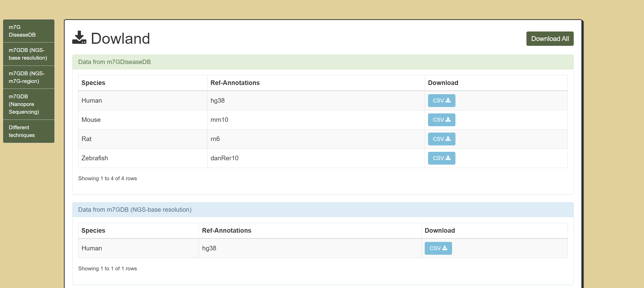
Task: Download CSV for Zebrafish danRer10
Action: point(442,158)
